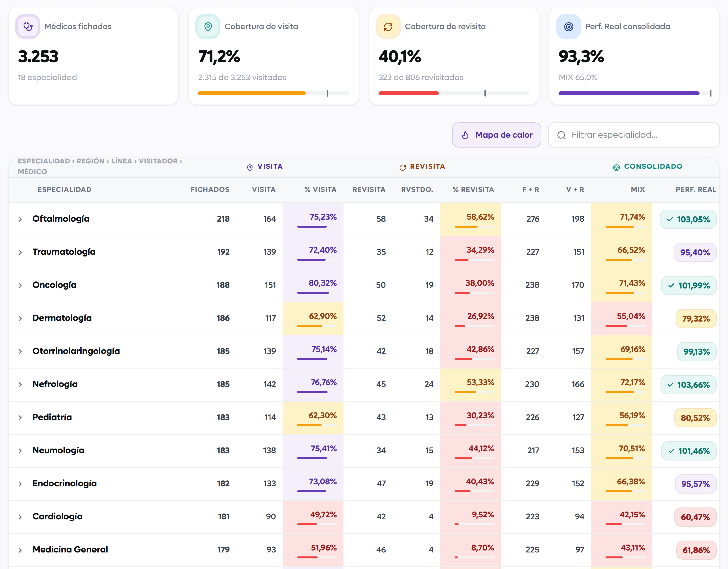
Task: Click the checkmark in Nefrología's 103,66% badge
Action: [671, 385]
